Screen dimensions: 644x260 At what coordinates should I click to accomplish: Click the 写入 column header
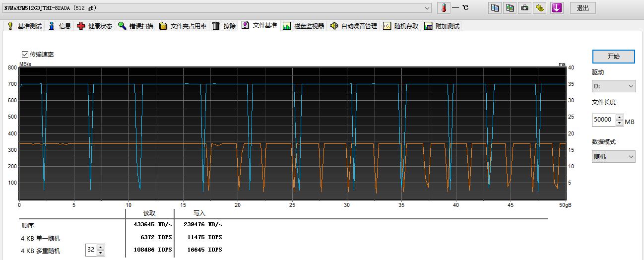(199, 213)
